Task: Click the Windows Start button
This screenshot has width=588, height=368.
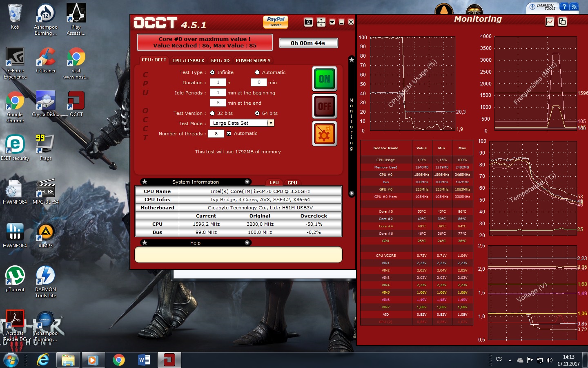Action: tap(11, 360)
